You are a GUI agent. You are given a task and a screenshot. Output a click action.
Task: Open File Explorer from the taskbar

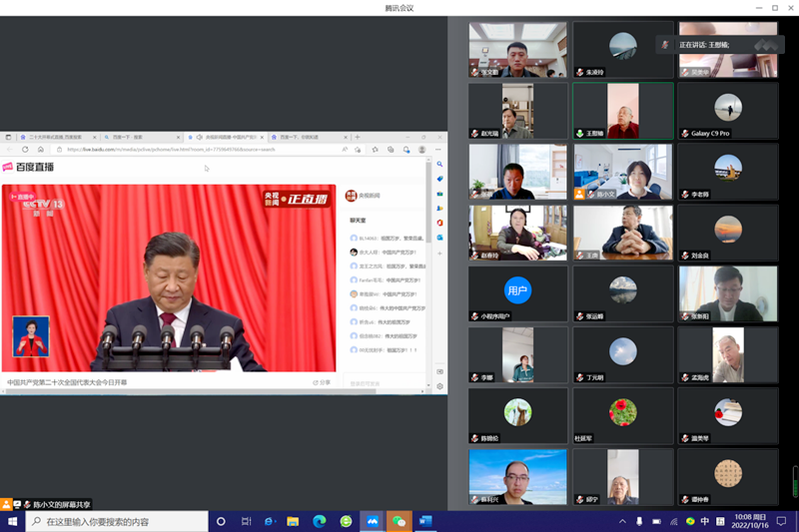click(293, 521)
